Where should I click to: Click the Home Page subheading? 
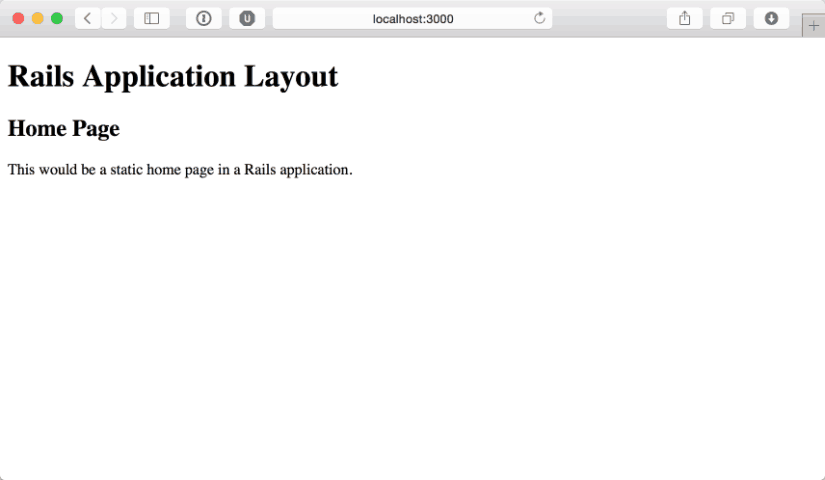click(x=64, y=128)
